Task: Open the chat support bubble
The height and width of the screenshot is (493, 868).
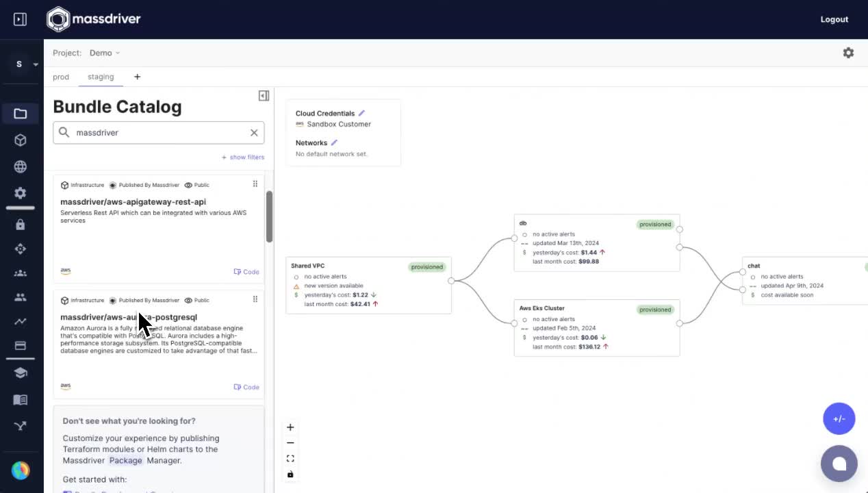Action: 839,464
